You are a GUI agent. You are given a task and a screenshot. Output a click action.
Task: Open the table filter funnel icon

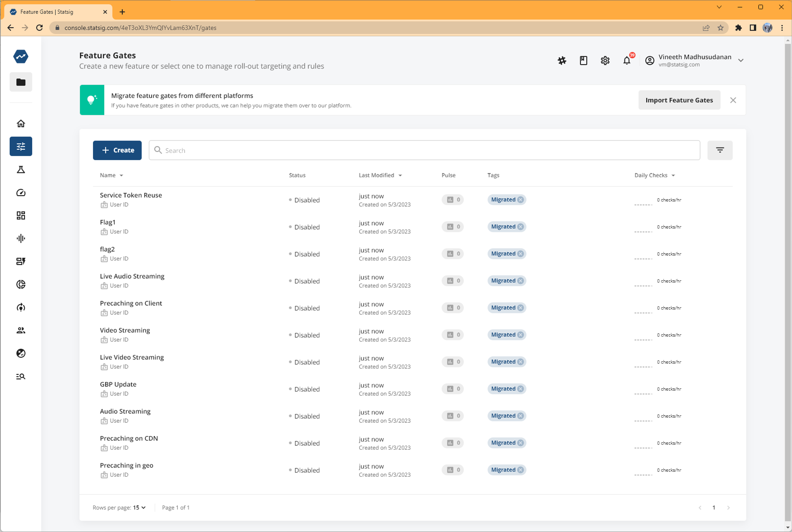pyautogui.click(x=720, y=150)
